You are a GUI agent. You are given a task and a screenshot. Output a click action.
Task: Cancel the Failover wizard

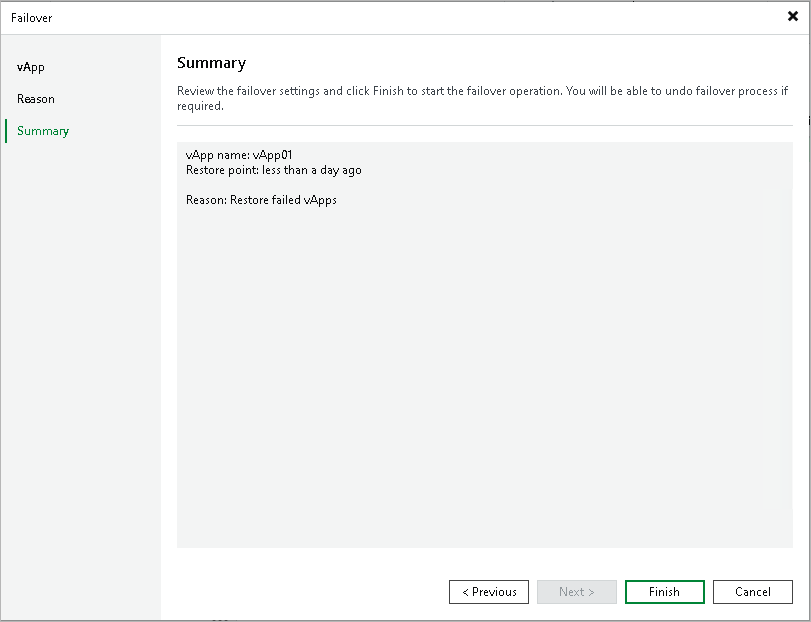tap(753, 591)
